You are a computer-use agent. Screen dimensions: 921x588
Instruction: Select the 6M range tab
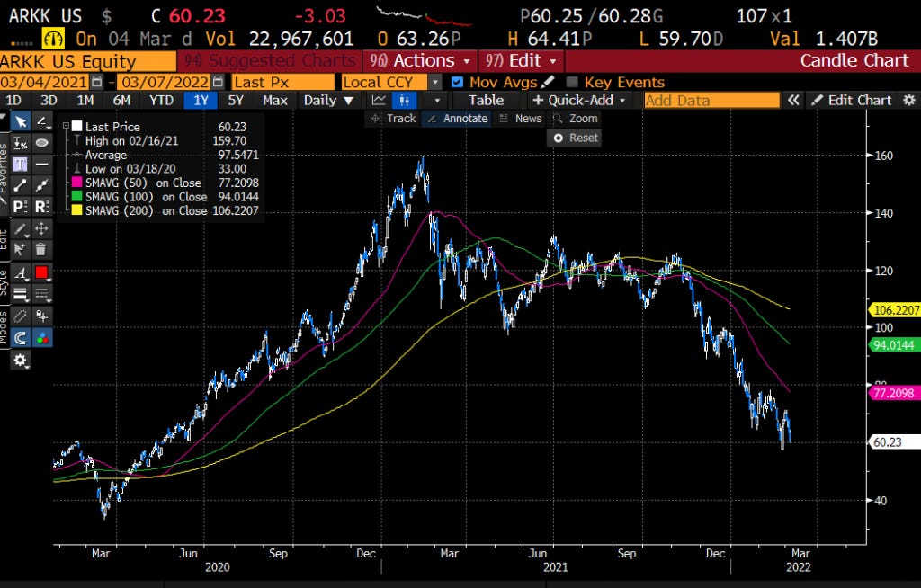[x=121, y=101]
